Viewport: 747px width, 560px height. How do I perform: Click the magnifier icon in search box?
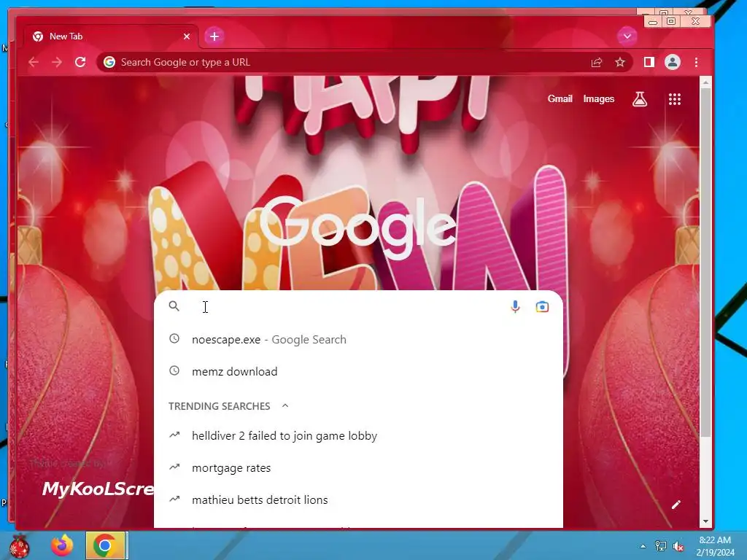pos(174,306)
